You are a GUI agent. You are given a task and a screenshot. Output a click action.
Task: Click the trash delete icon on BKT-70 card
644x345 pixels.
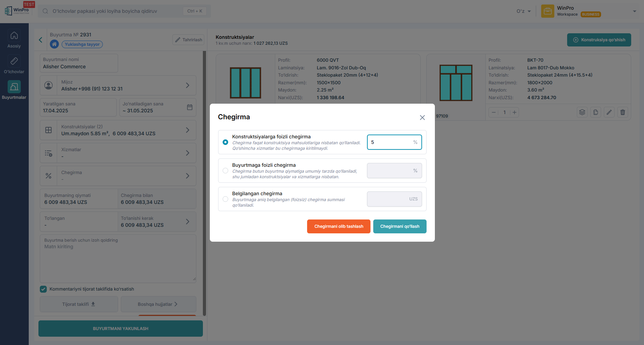click(x=623, y=112)
